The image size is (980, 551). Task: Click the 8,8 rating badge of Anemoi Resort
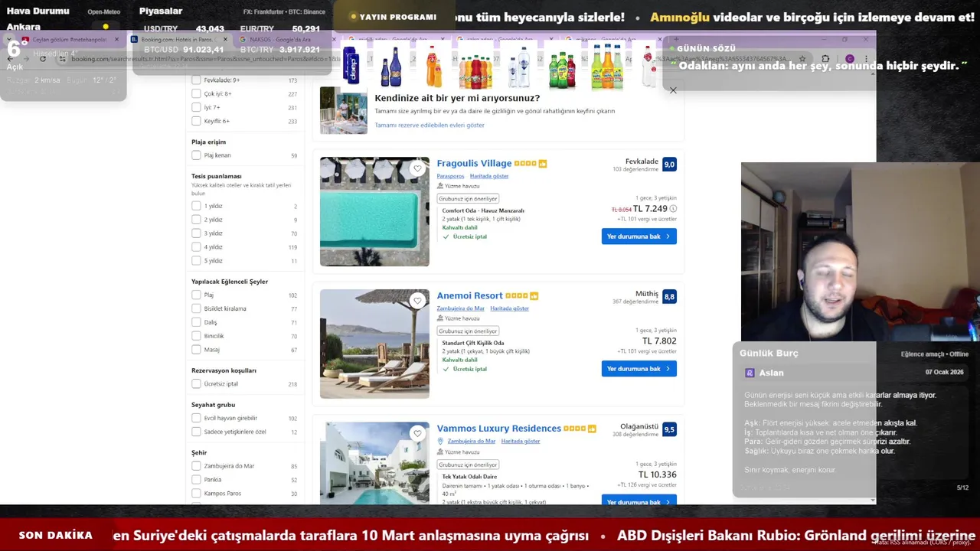pyautogui.click(x=669, y=297)
